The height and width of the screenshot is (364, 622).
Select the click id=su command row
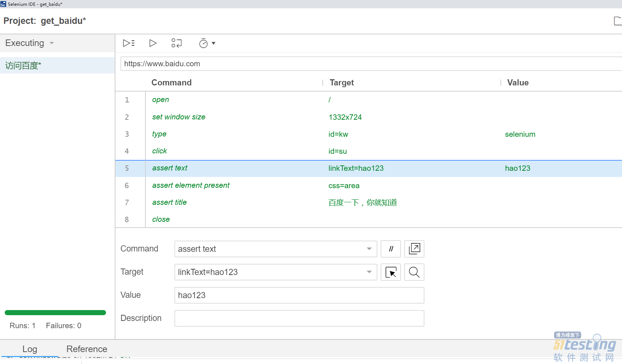point(369,151)
